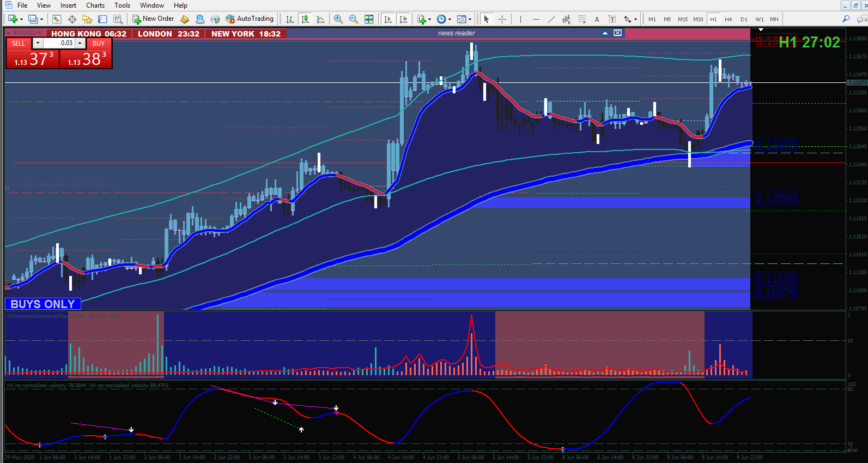Open the tile windows layout icon

click(369, 19)
